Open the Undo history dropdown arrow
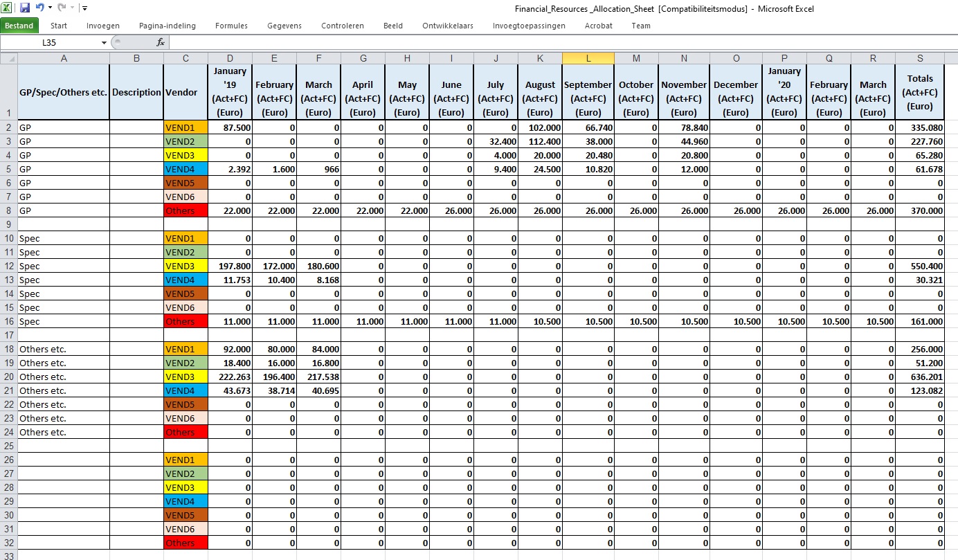The image size is (958, 560). click(50, 8)
